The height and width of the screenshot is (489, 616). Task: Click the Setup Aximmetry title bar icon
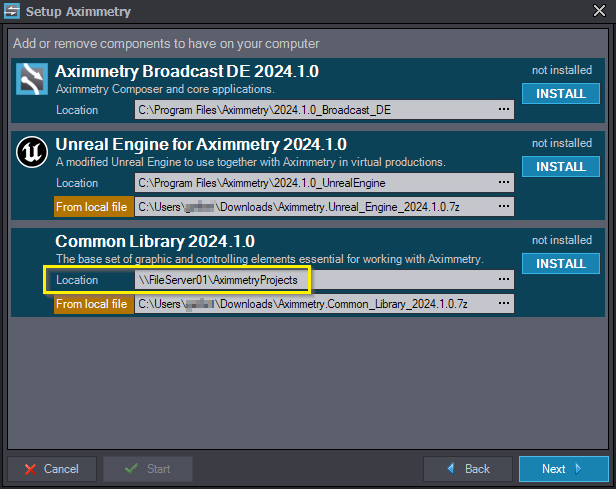coord(12,11)
